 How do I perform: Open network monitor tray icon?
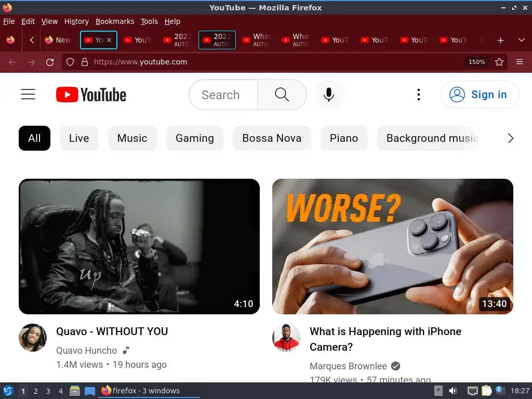tap(472, 391)
